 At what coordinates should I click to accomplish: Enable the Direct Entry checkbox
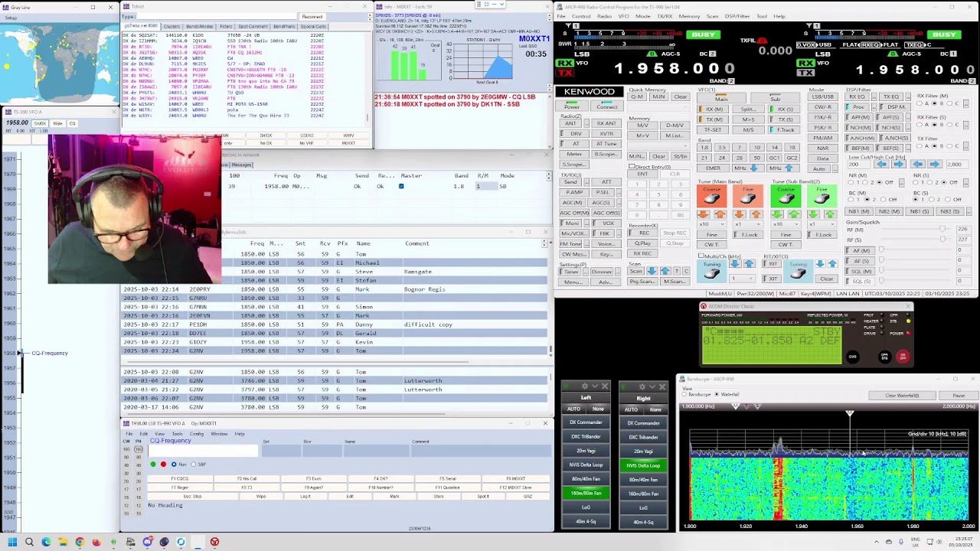[632, 166]
